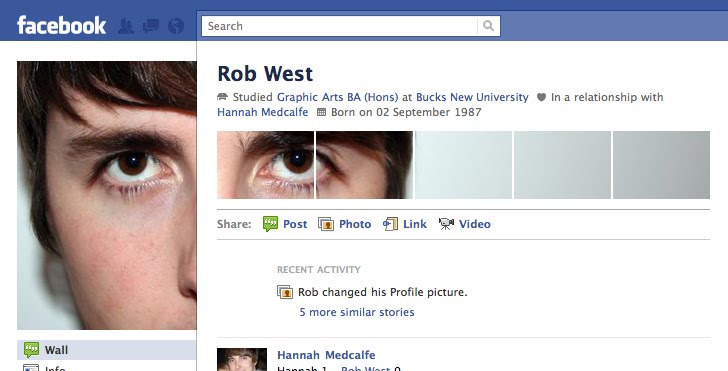Click the RECENT ACTIVITY heading
This screenshot has height=371, width=728.
pos(318,269)
